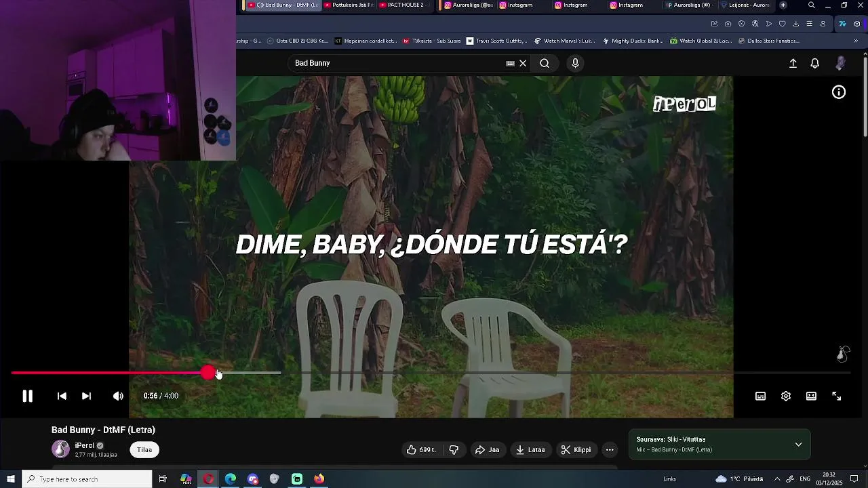Open YouTube notifications bell
Image resolution: width=868 pixels, height=488 pixels.
click(815, 63)
